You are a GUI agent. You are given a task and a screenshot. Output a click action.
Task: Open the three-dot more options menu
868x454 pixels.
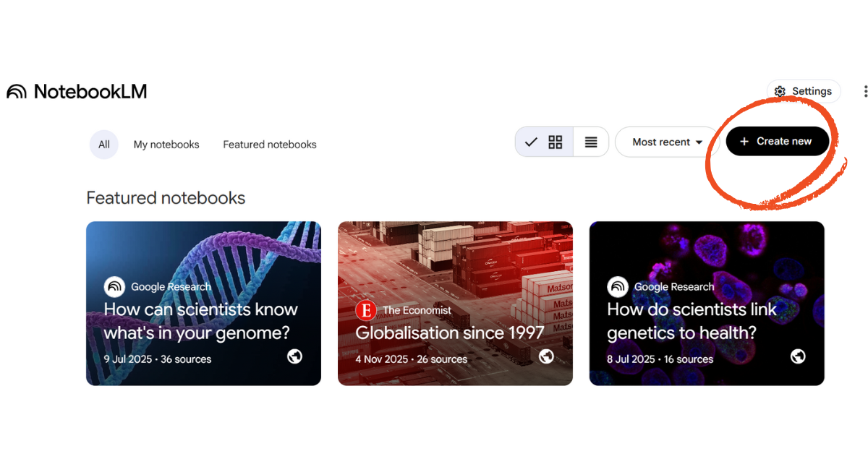pyautogui.click(x=865, y=91)
